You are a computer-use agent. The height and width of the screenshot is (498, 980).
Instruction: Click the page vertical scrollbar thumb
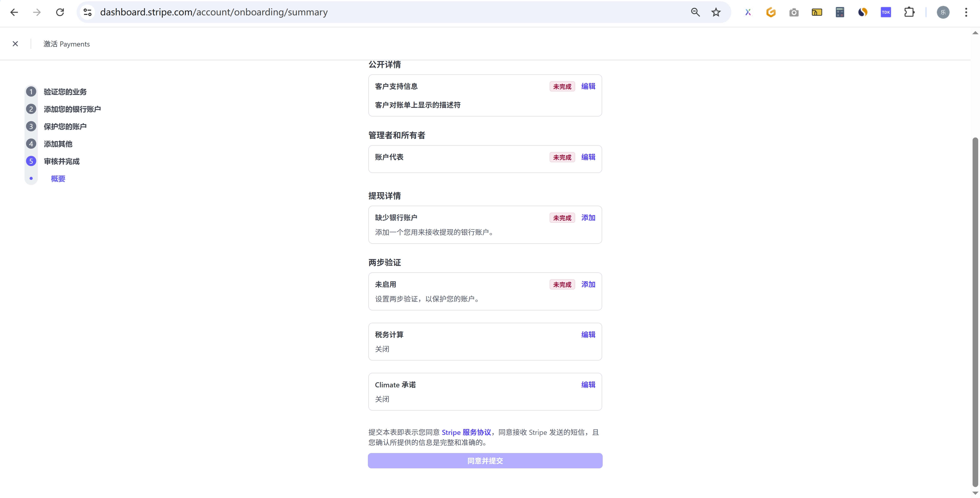pyautogui.click(x=975, y=312)
